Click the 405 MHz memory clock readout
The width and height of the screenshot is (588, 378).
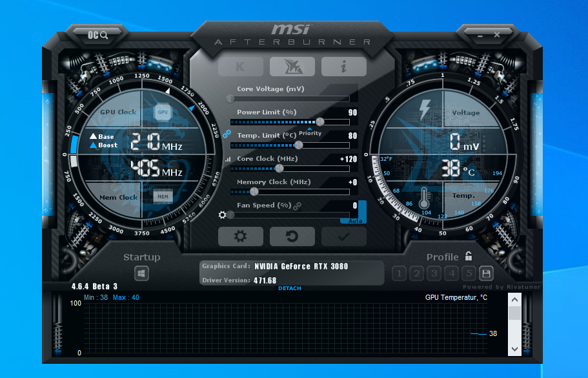pos(156,168)
